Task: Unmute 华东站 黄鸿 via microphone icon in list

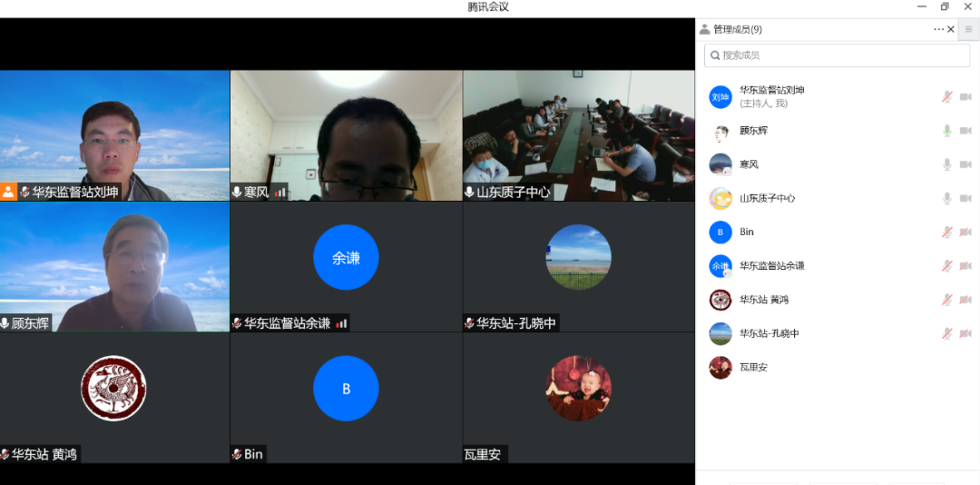Action: 947,300
